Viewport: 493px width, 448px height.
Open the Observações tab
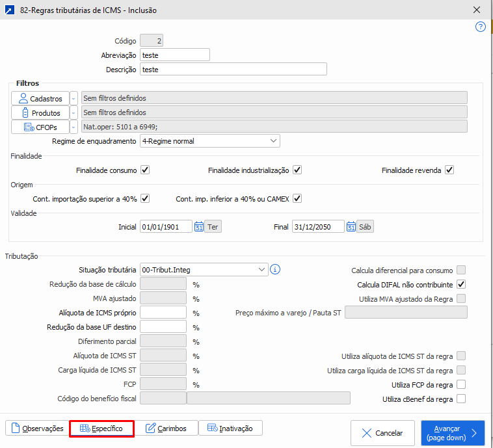[x=37, y=428]
